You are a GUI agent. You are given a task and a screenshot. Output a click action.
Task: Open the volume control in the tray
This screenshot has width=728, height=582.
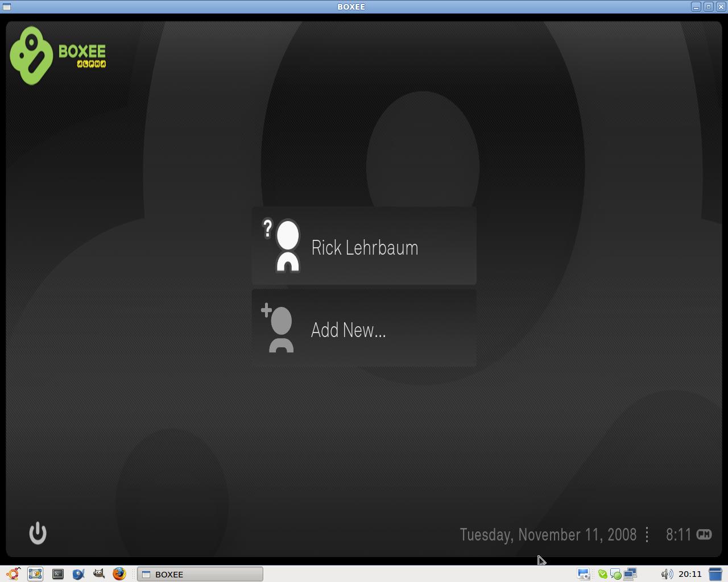point(667,574)
